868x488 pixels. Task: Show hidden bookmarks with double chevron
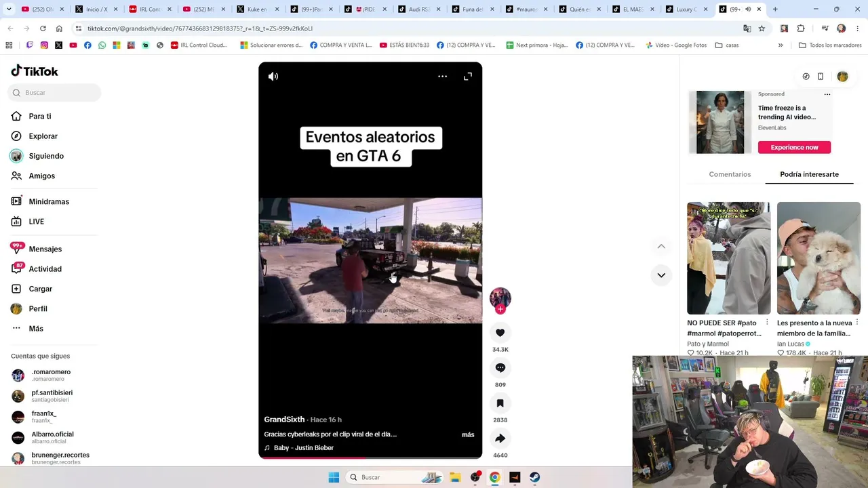point(781,45)
